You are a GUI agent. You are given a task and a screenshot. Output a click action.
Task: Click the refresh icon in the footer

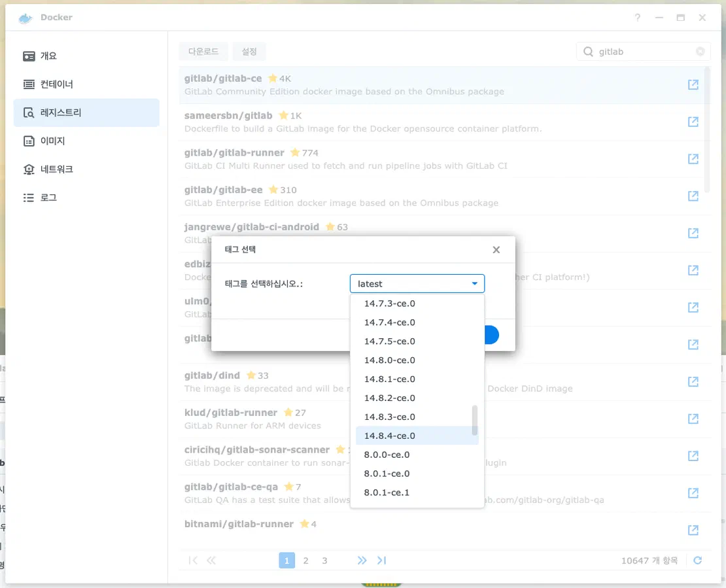[x=697, y=561]
